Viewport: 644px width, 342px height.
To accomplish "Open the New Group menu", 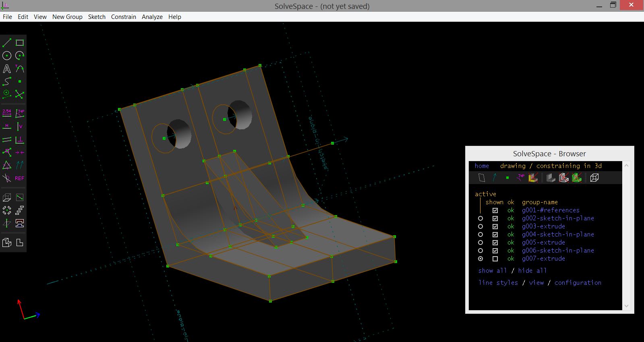I will click(67, 17).
